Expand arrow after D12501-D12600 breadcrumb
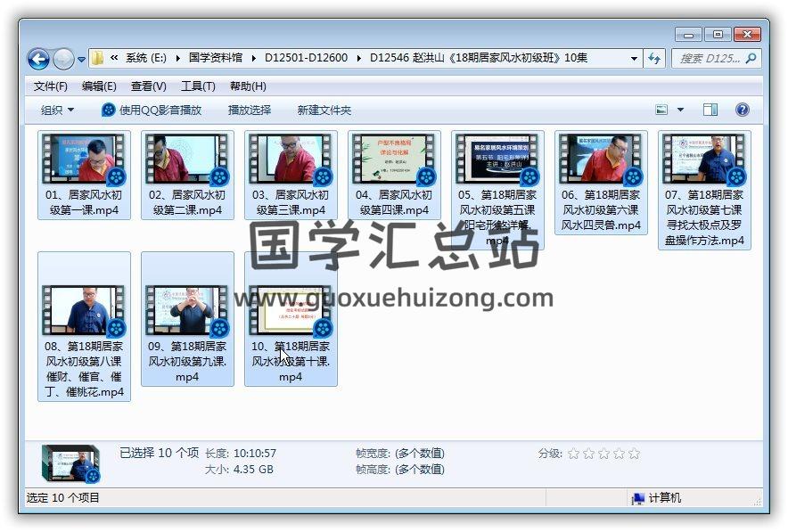This screenshot has height=532, width=788. (x=359, y=58)
